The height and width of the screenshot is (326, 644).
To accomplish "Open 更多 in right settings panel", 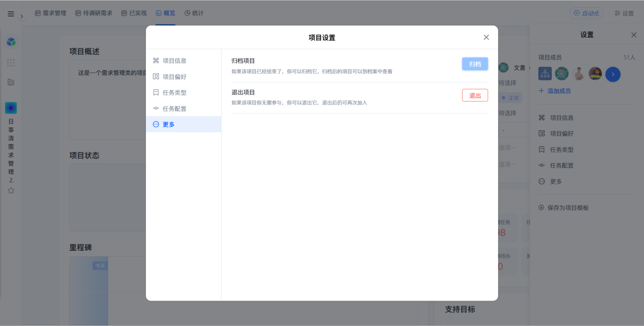I will (x=550, y=181).
